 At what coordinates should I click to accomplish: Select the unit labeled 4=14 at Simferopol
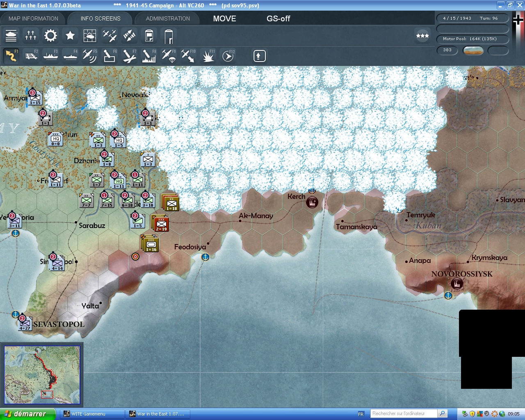[x=57, y=263]
